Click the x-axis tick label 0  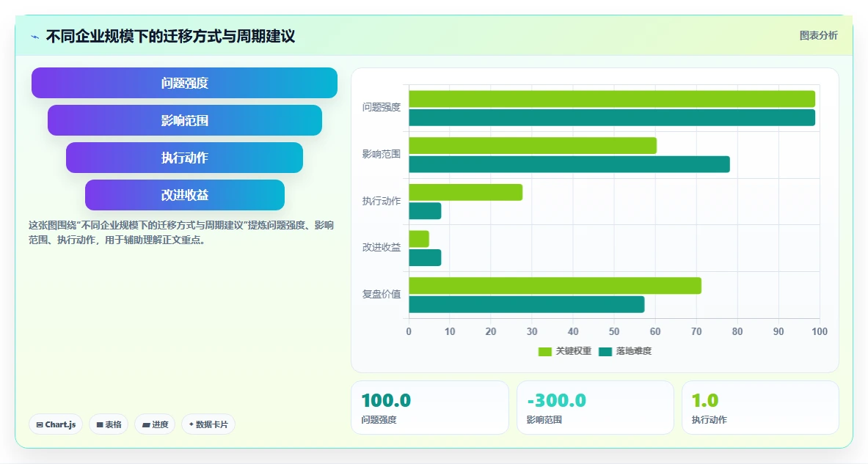pos(409,331)
